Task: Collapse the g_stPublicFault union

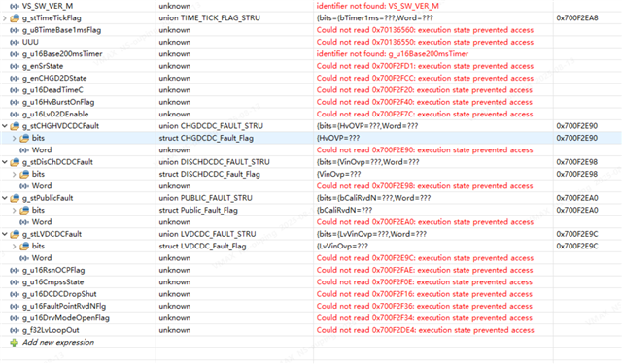Action: 4,198
